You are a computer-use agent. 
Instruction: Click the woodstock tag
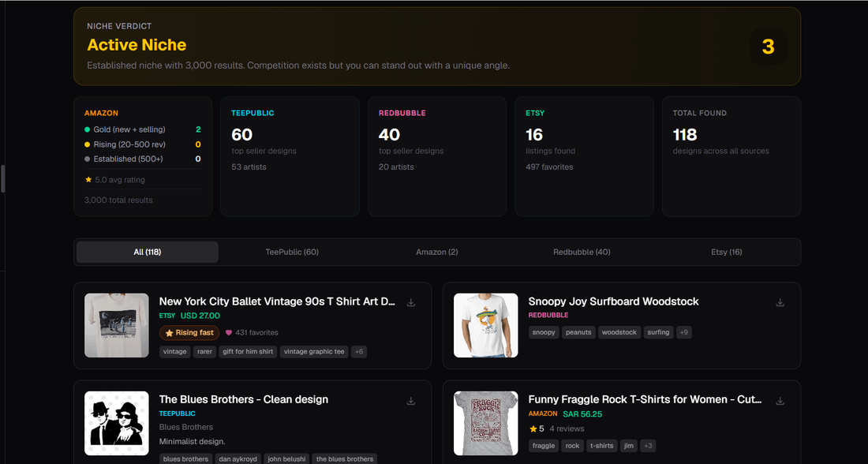coord(619,332)
